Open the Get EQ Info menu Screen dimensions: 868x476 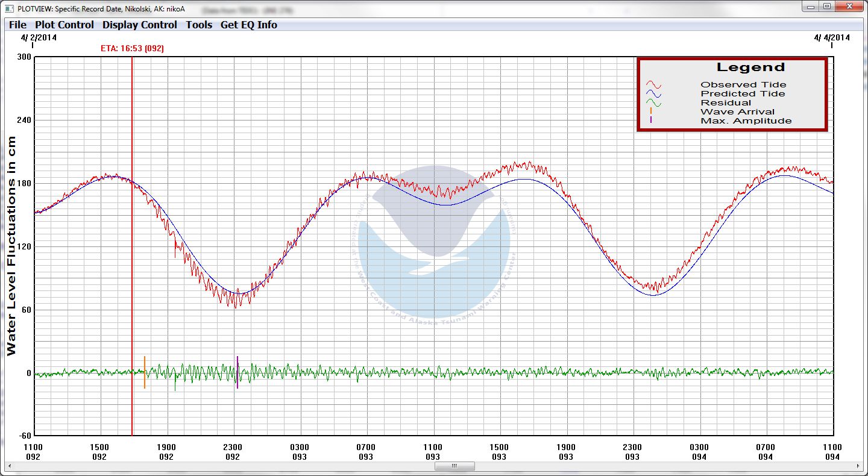249,25
